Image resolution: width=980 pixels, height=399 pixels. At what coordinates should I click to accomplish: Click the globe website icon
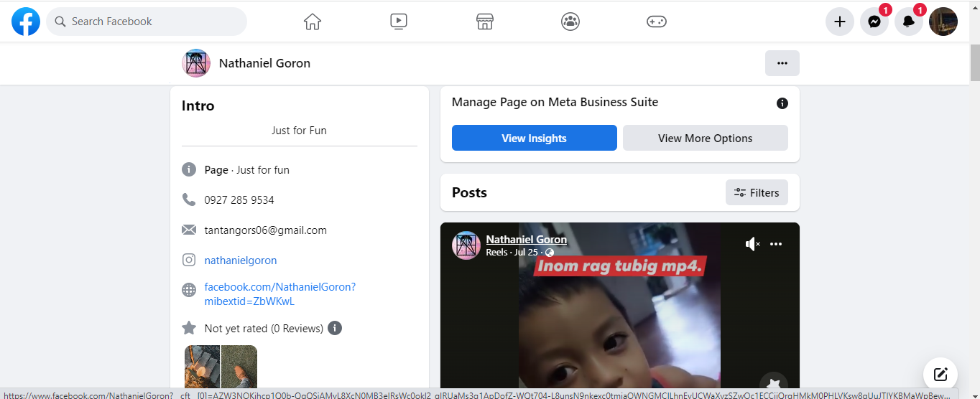189,290
